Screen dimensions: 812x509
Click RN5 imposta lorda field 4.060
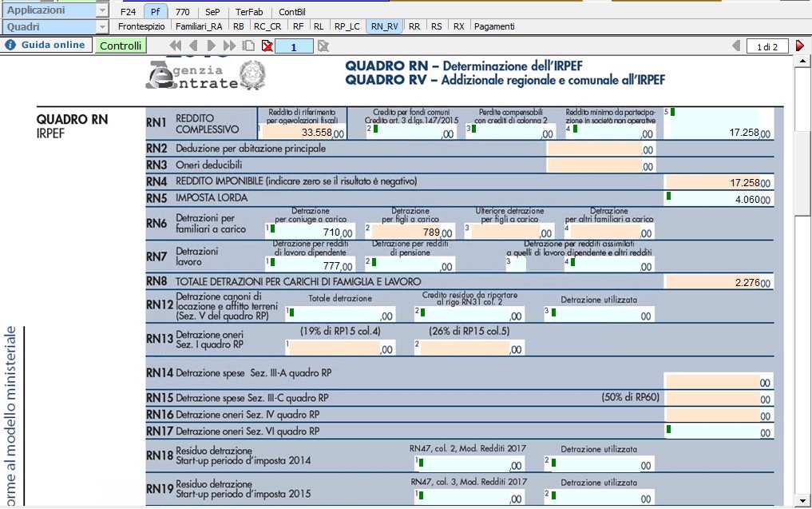point(719,198)
